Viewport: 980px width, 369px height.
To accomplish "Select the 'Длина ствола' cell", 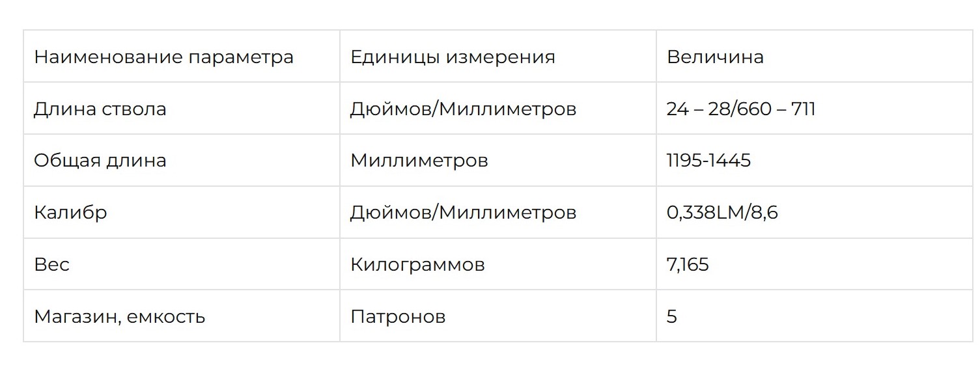I will [182, 109].
